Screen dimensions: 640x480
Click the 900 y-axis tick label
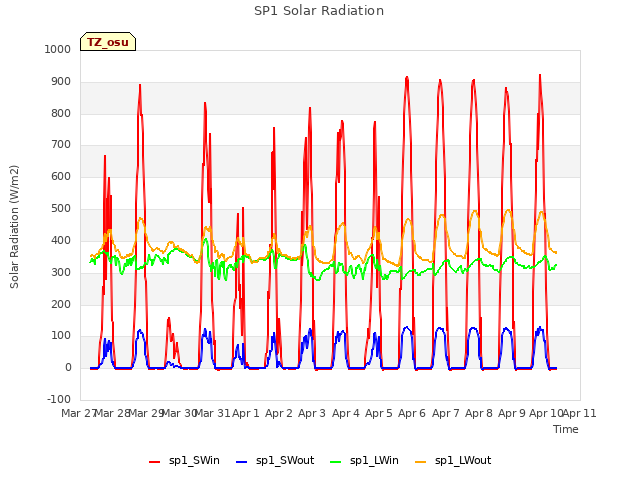(61, 82)
